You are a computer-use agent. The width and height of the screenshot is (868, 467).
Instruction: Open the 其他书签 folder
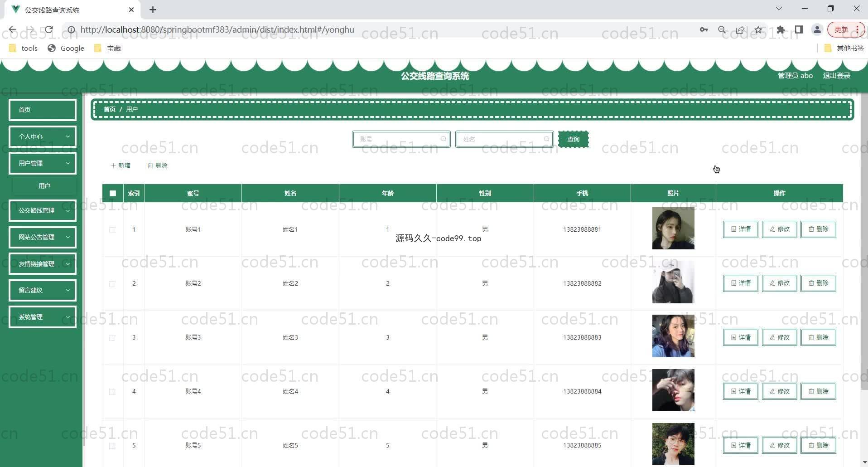click(844, 48)
